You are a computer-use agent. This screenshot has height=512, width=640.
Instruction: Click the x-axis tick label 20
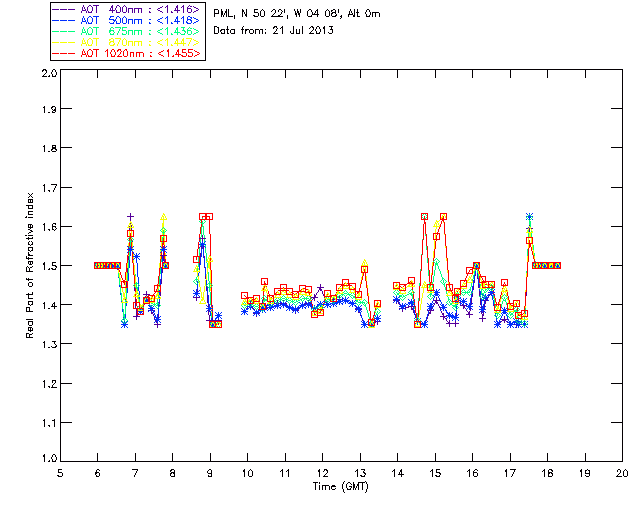coord(622,473)
